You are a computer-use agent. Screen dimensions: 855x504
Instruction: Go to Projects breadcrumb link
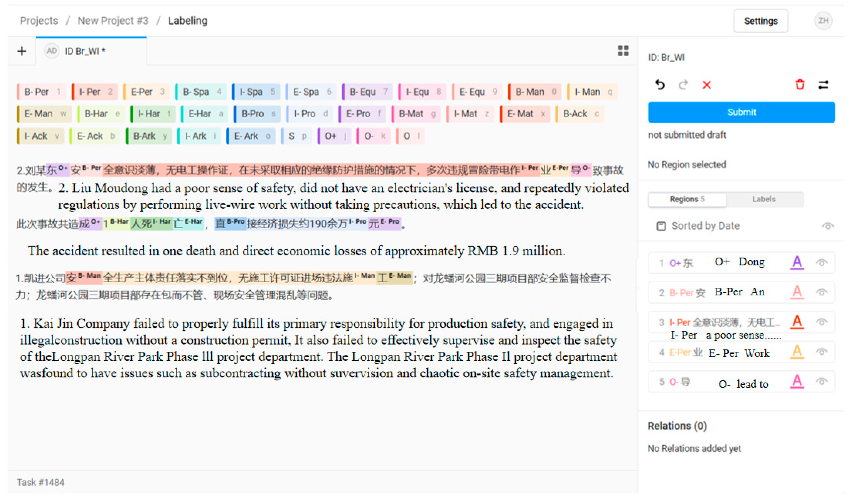pyautogui.click(x=39, y=21)
